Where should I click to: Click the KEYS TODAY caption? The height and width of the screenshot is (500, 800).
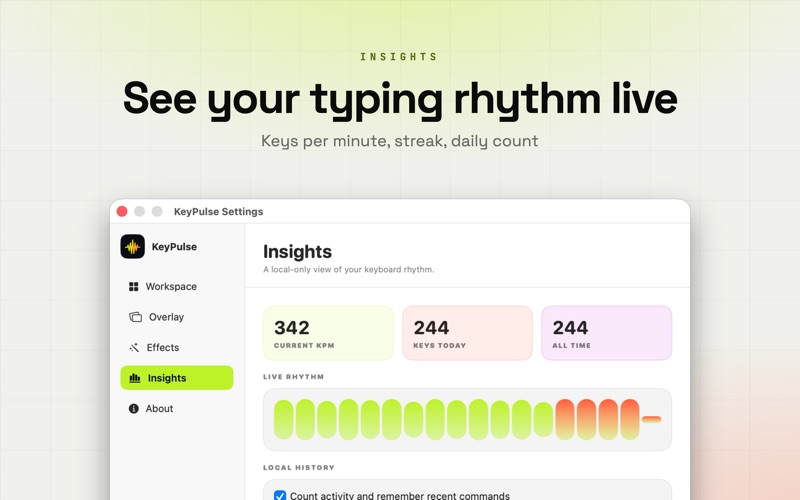pyautogui.click(x=439, y=345)
